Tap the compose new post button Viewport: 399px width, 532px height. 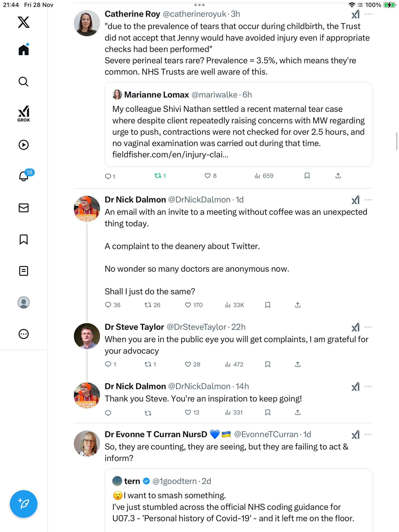(24, 504)
